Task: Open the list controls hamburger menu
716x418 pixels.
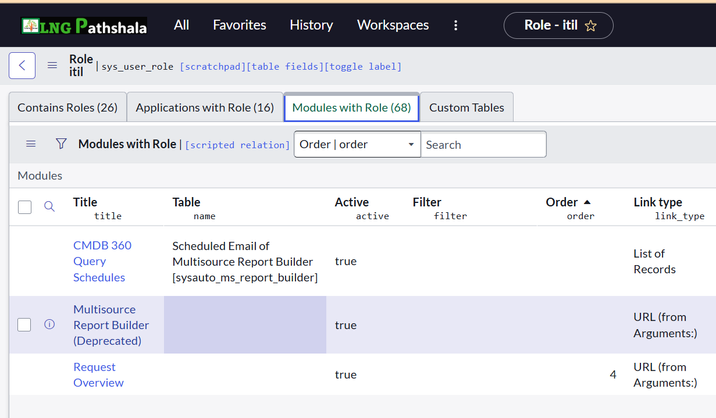Action: pos(31,144)
